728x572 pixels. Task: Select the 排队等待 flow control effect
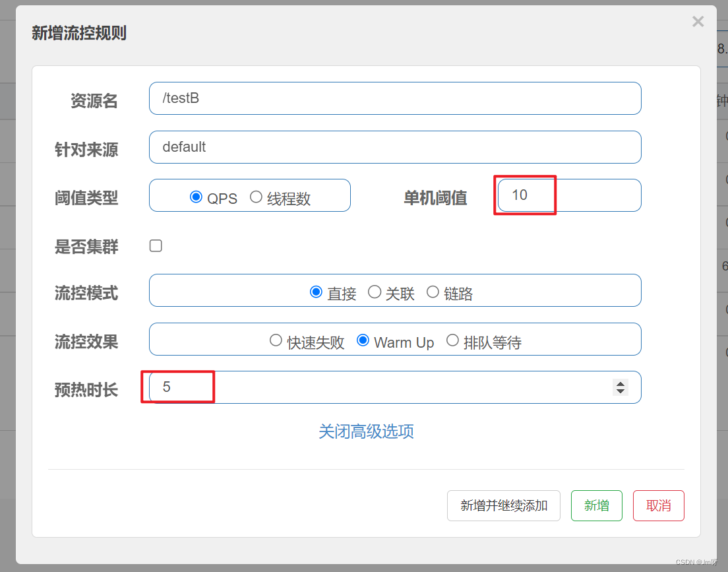coord(453,340)
